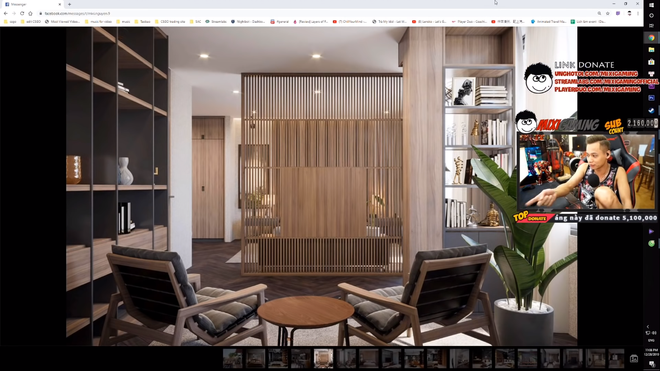Select the first thumbnail in the photo strip
This screenshot has width=660, height=371.
[x=232, y=358]
